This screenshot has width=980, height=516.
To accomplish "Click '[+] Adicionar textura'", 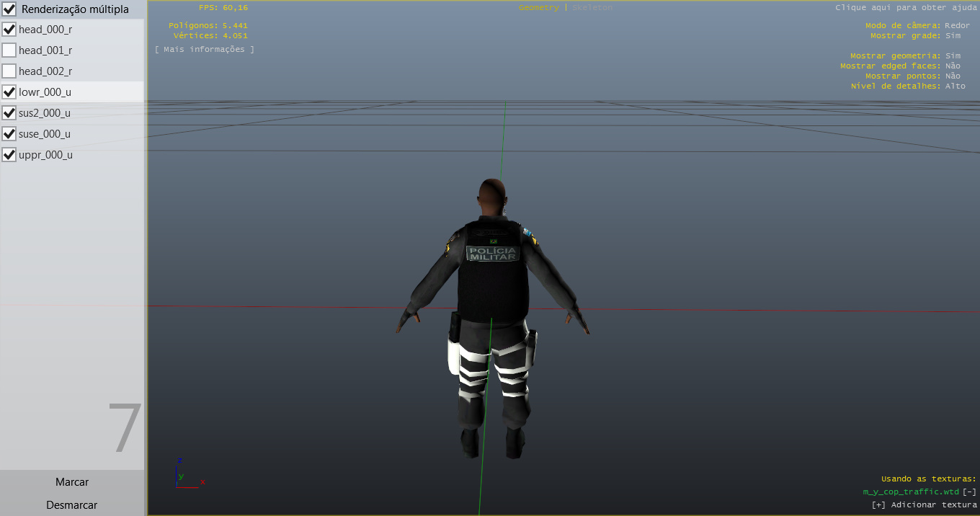I will coord(924,505).
